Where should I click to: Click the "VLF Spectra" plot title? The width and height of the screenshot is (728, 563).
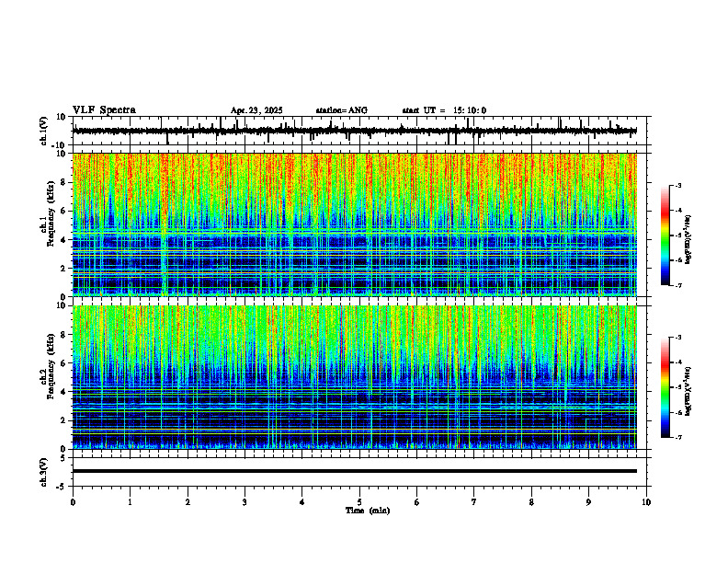coord(104,110)
